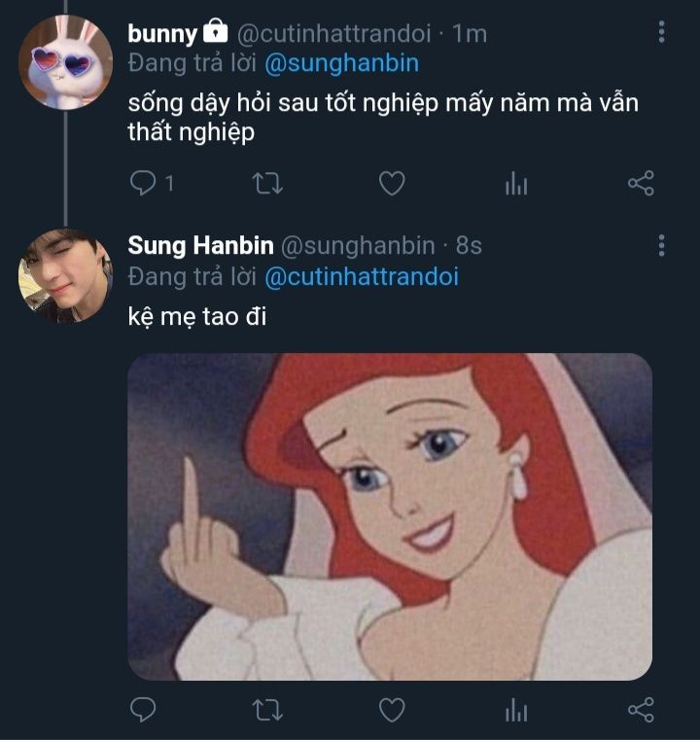Reply to Sung Hanbin's tweet
Screen dimensions: 700x740
[x=143, y=710]
